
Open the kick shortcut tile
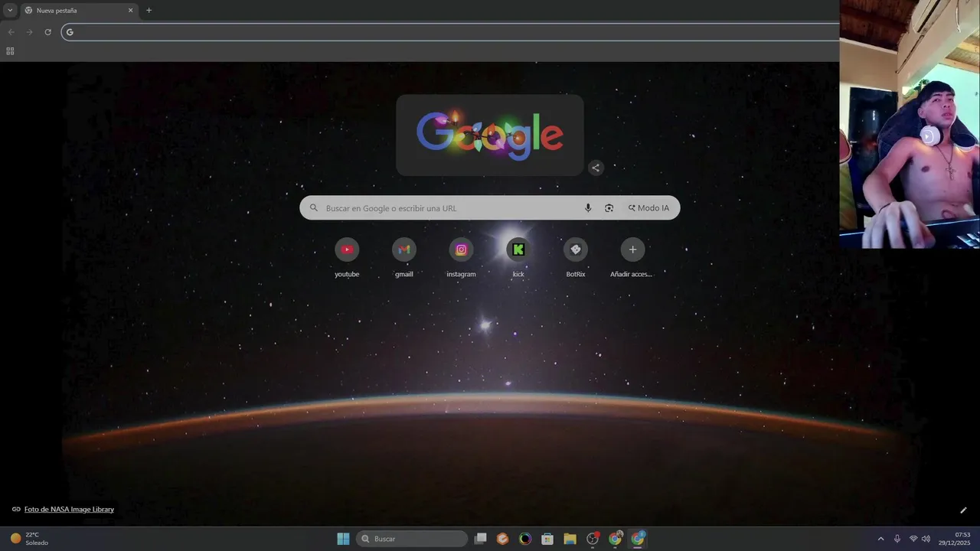point(518,257)
